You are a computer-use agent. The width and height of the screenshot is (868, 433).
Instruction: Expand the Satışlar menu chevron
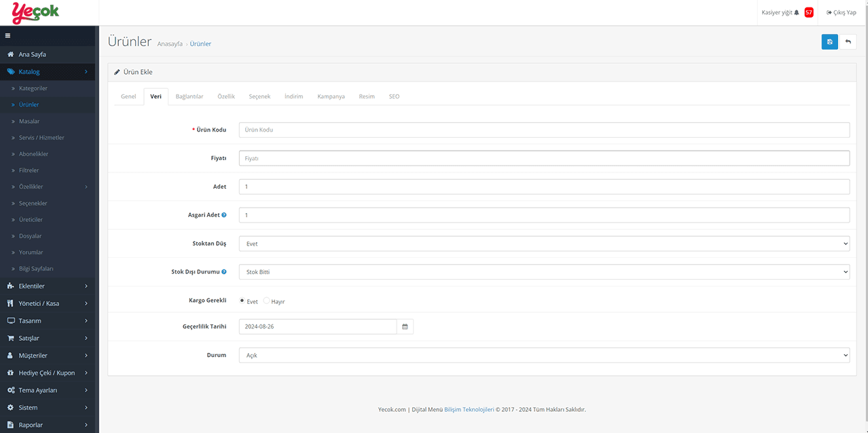pos(86,338)
